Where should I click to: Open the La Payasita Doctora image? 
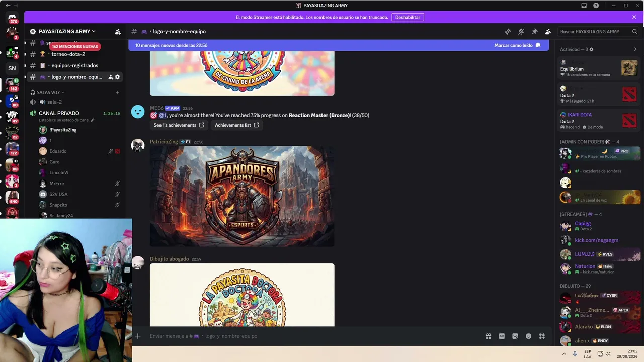(242, 295)
